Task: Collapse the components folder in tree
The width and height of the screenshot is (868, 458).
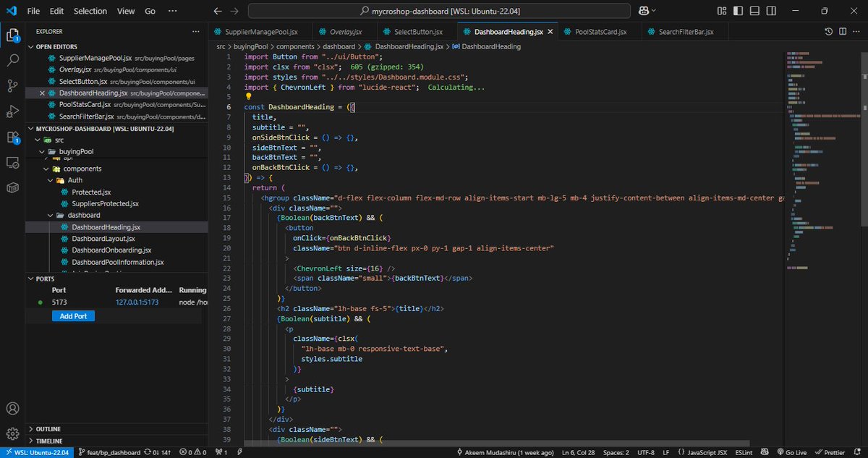Action: (116, 169)
